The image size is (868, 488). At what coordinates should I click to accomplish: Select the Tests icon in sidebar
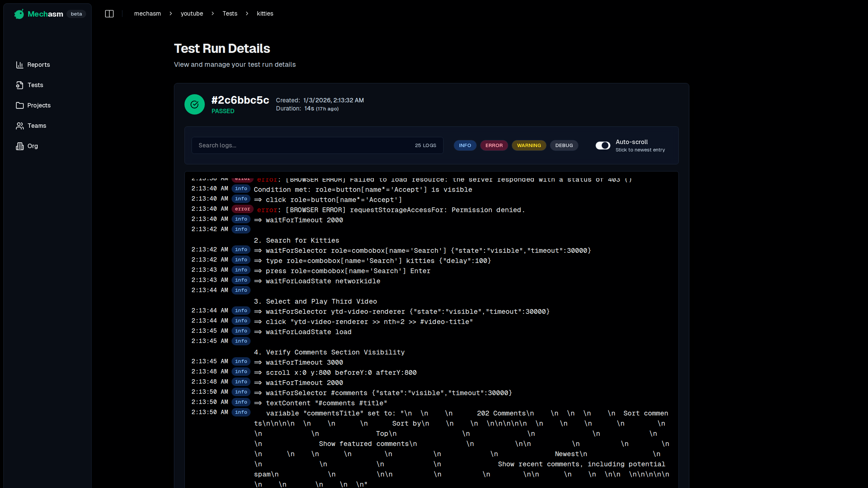coord(35,85)
